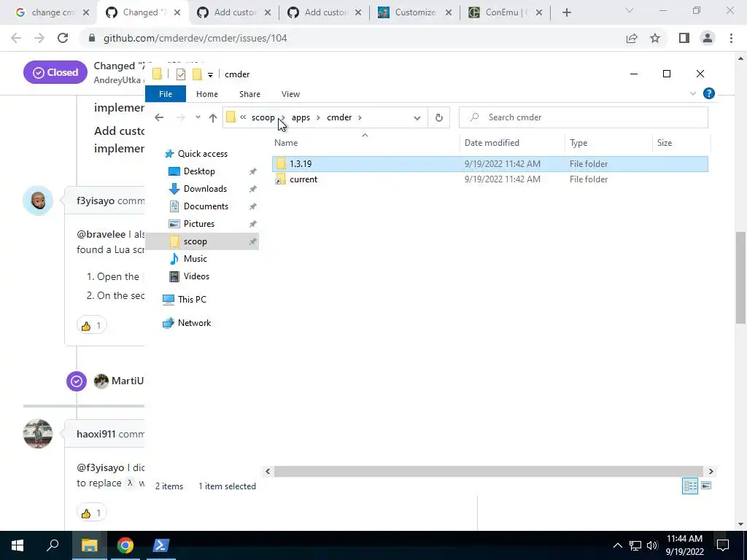This screenshot has height=560, width=747.
Task: Open Chrome tab search dropdown
Action: pyautogui.click(x=630, y=10)
